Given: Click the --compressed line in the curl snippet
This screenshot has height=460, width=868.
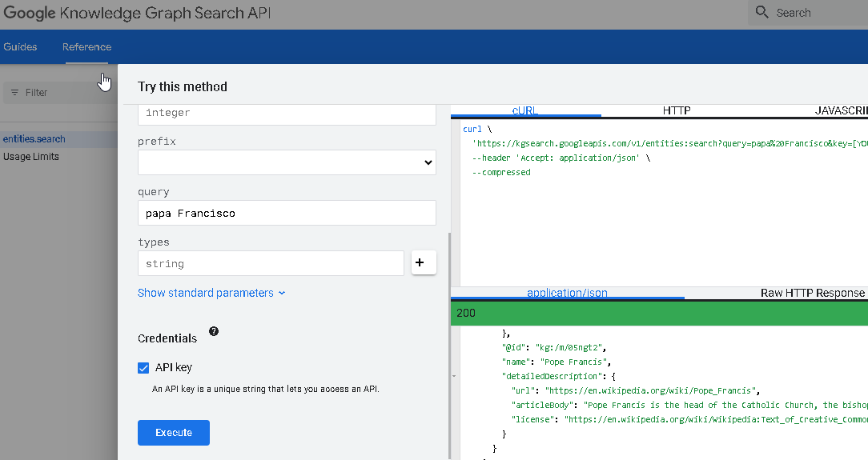Looking at the screenshot, I should (x=501, y=173).
